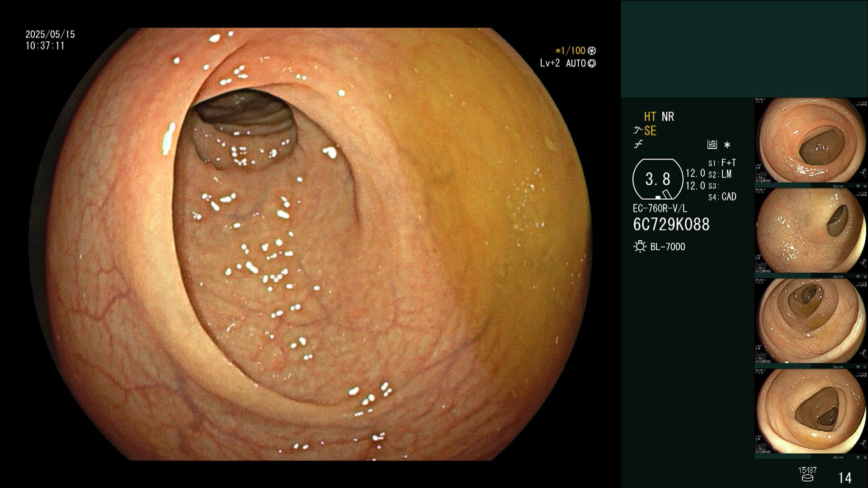
Task: Select the first captured thumbnail image
Action: [x=811, y=141]
